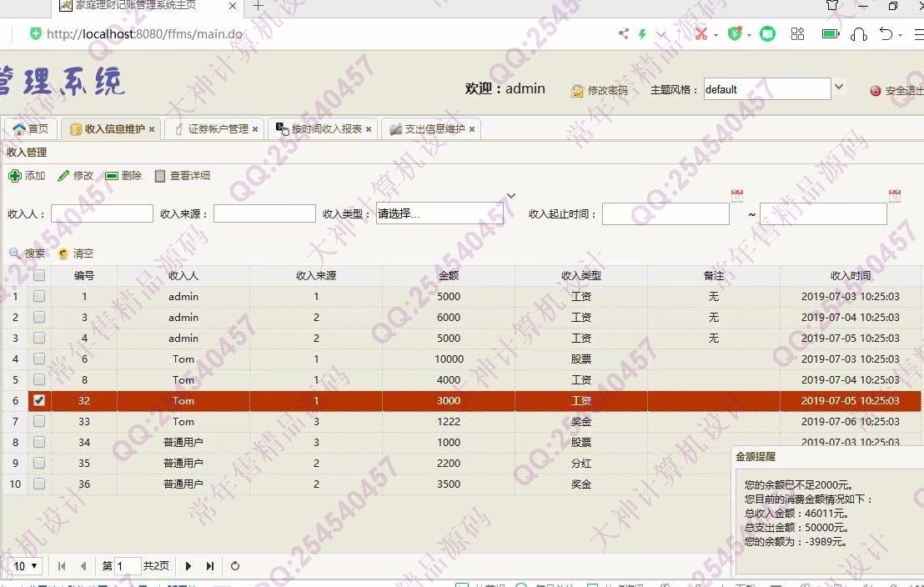Click the 添加 (add) income button
Screen dimensions: 924x587
click(x=27, y=176)
